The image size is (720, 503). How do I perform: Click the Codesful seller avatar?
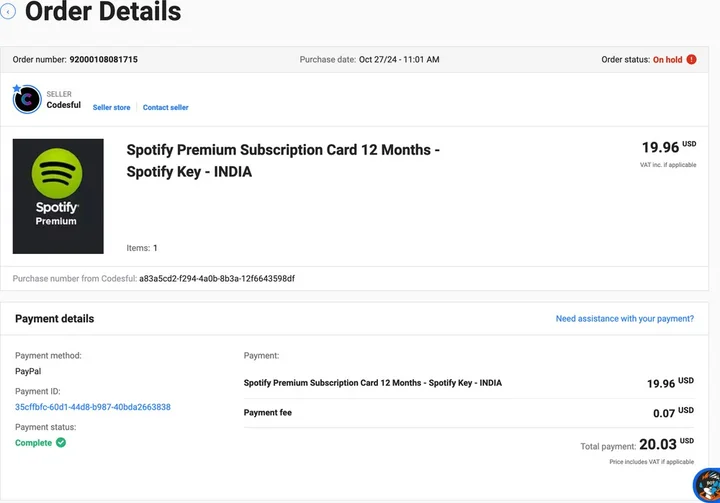tap(27, 99)
